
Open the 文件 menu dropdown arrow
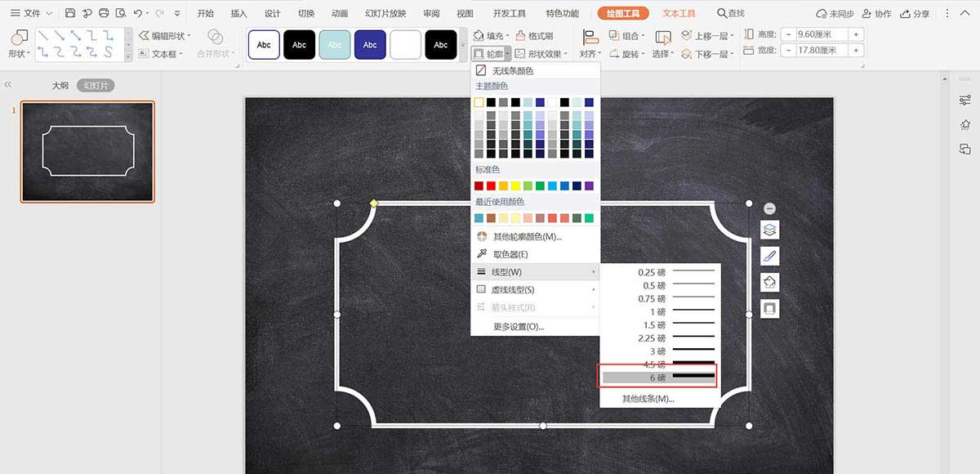(48, 14)
